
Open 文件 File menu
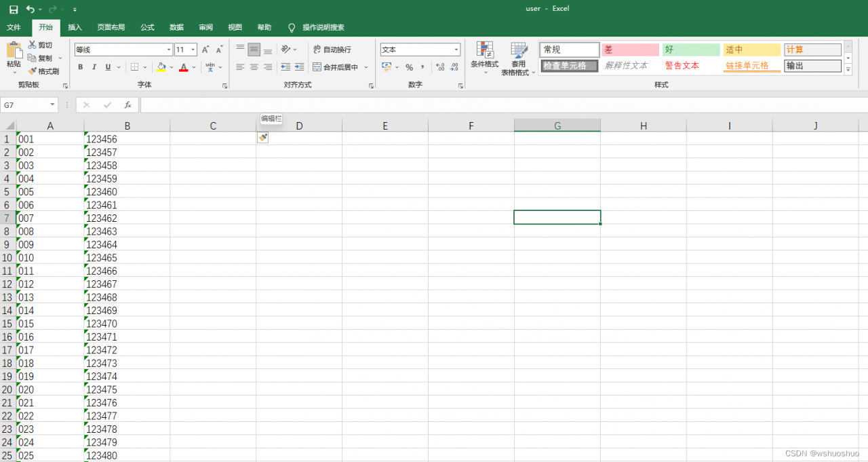tap(14, 27)
